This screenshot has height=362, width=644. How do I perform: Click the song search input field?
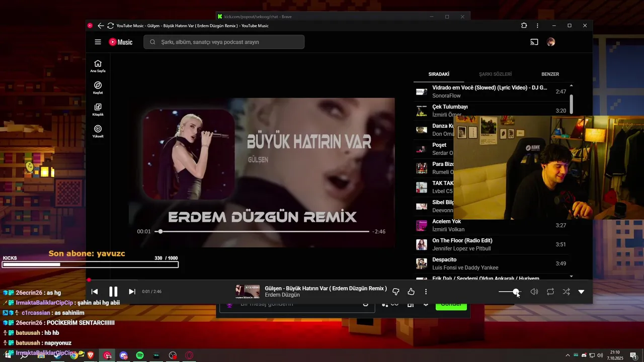pos(224,42)
